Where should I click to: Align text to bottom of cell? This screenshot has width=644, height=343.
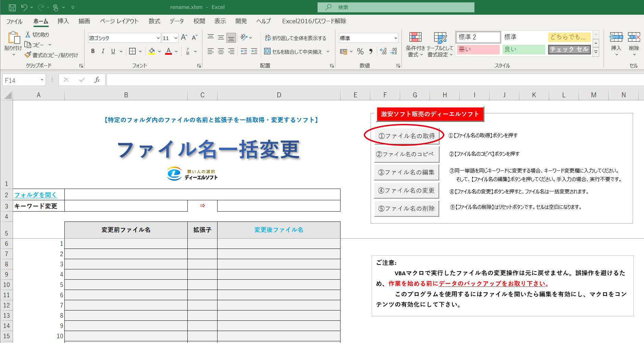231,37
